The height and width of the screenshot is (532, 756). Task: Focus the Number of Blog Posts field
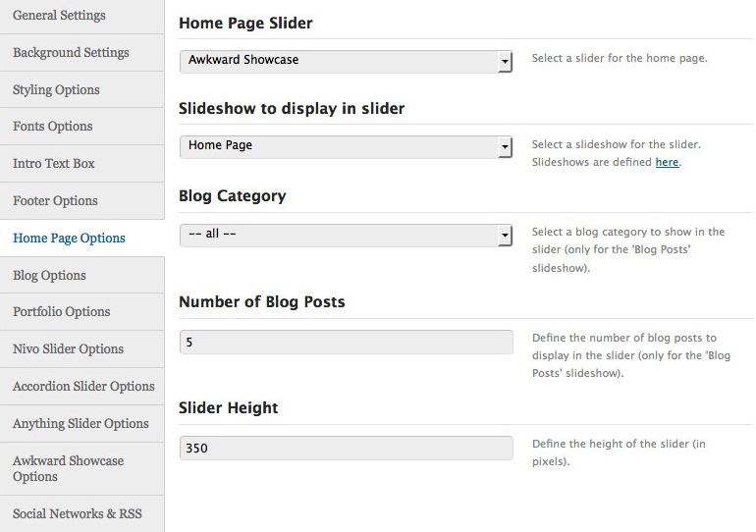(x=347, y=342)
